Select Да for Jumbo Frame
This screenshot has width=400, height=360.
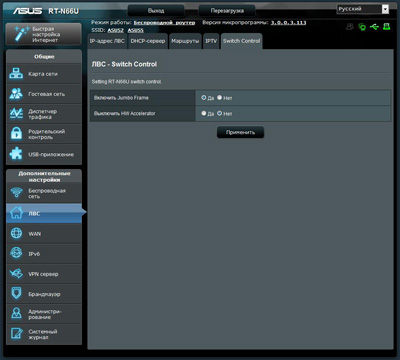click(x=204, y=98)
